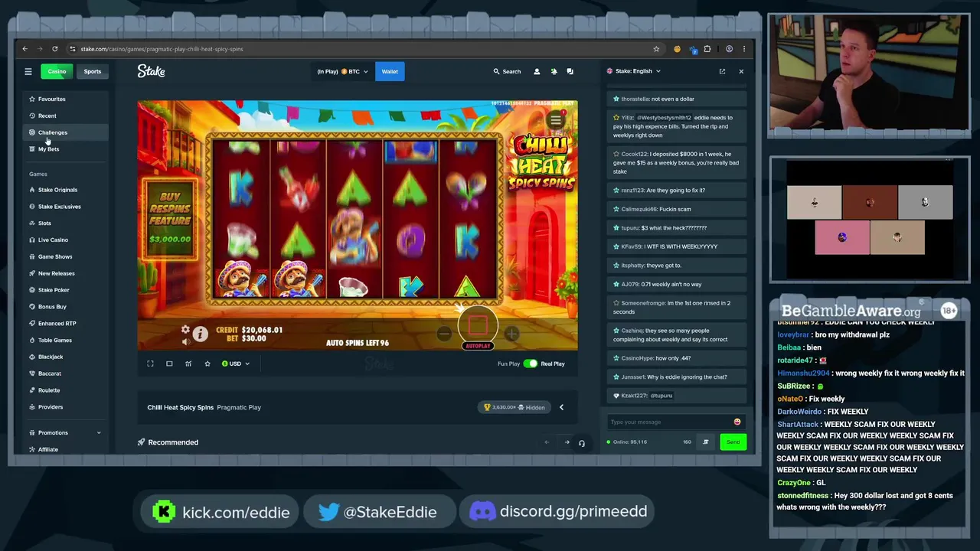Send the chat message

coord(733,442)
